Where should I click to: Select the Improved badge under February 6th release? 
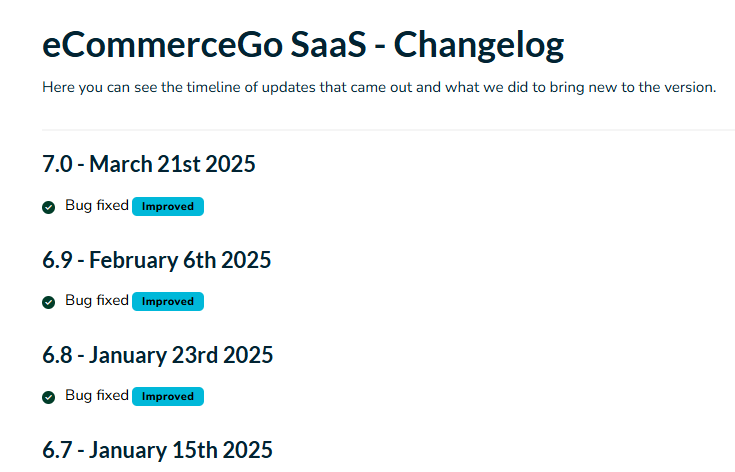point(168,301)
